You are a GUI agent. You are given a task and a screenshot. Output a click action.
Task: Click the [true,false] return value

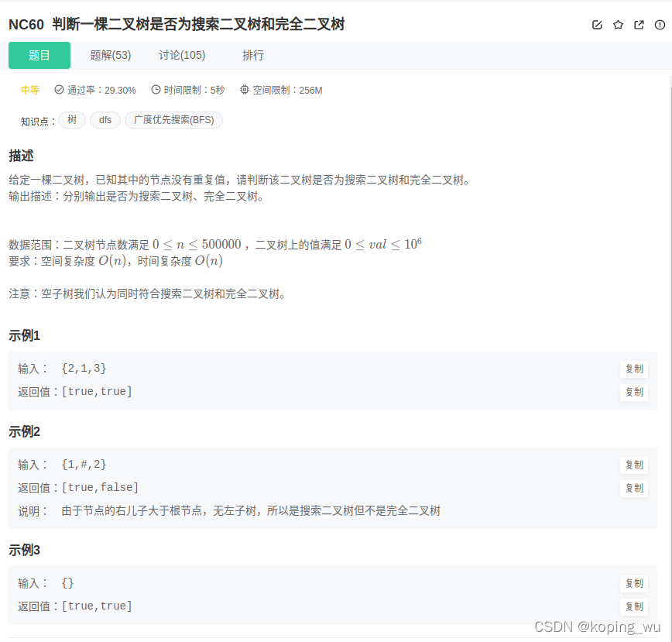click(x=101, y=488)
